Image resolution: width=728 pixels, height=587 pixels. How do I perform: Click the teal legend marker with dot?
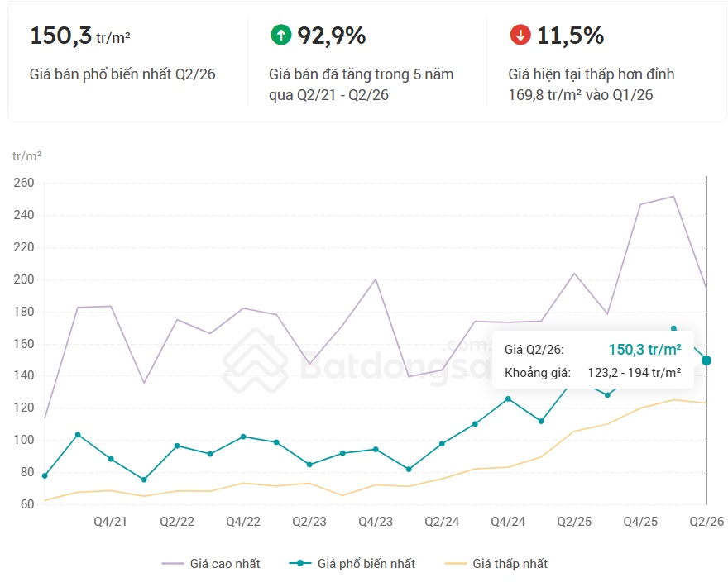click(x=300, y=563)
